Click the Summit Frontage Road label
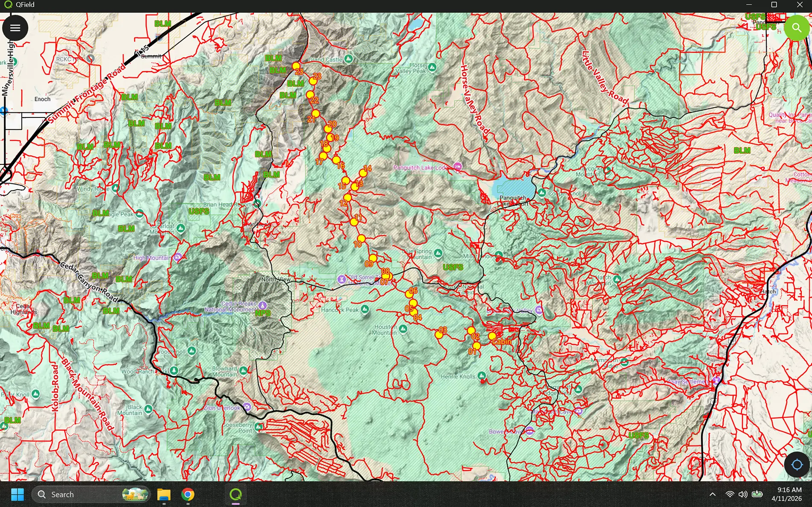Image resolution: width=812 pixels, height=507 pixels. (x=87, y=93)
